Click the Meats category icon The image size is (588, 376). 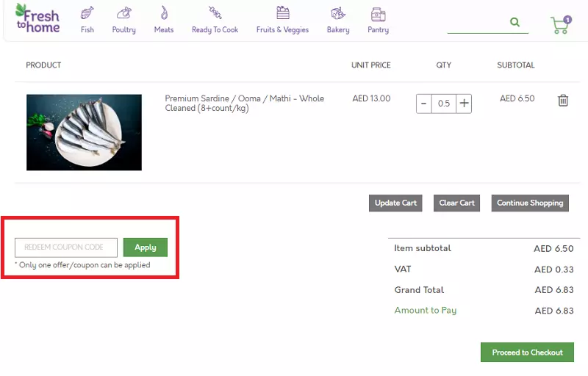[x=164, y=12]
